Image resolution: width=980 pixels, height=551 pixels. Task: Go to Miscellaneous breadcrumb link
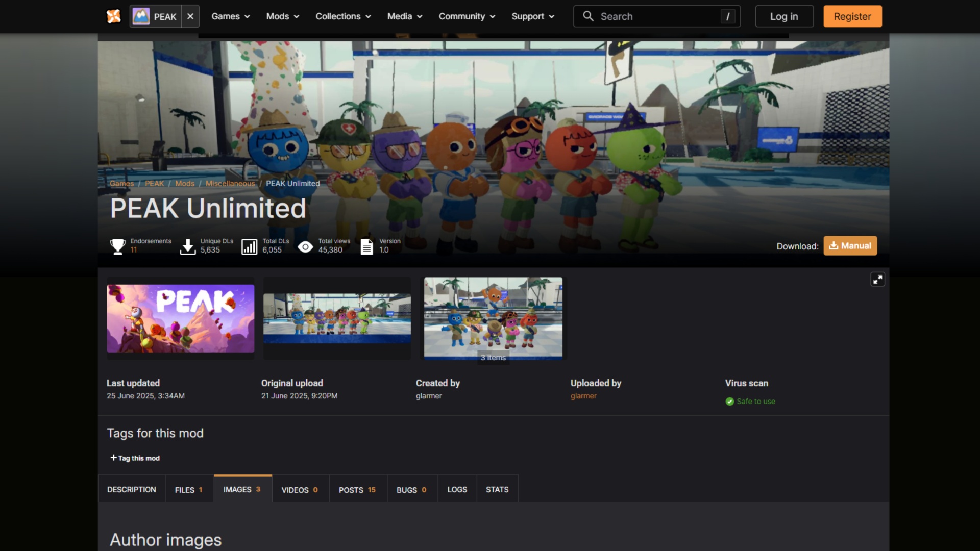(230, 183)
